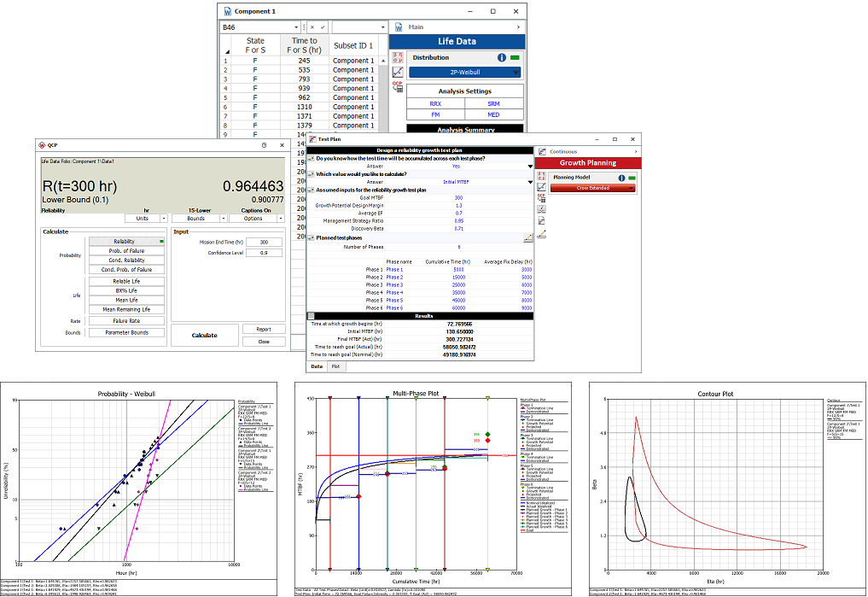Open the Plot icon in Growth Planning panel

point(541,187)
